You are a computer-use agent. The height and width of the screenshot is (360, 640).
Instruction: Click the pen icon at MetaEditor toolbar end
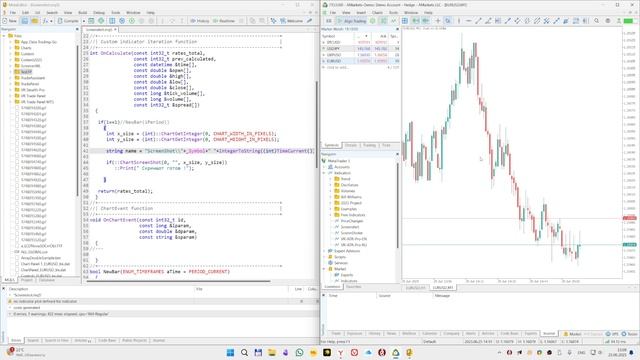click(310, 21)
